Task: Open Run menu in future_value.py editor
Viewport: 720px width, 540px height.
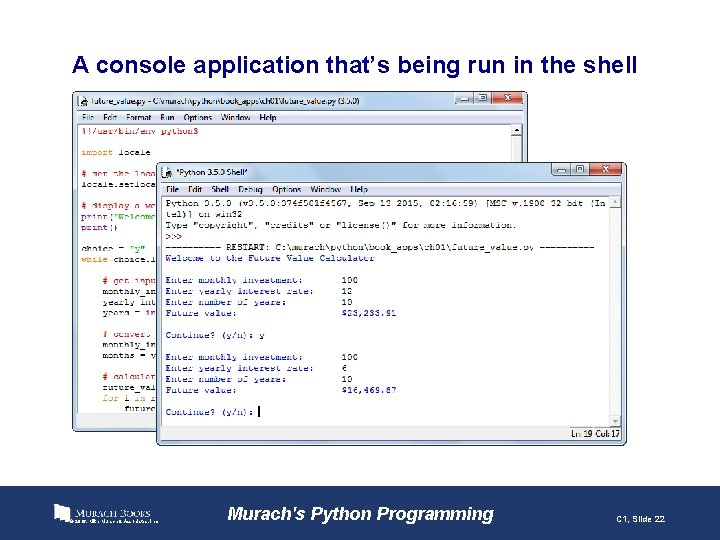Action: click(167, 118)
